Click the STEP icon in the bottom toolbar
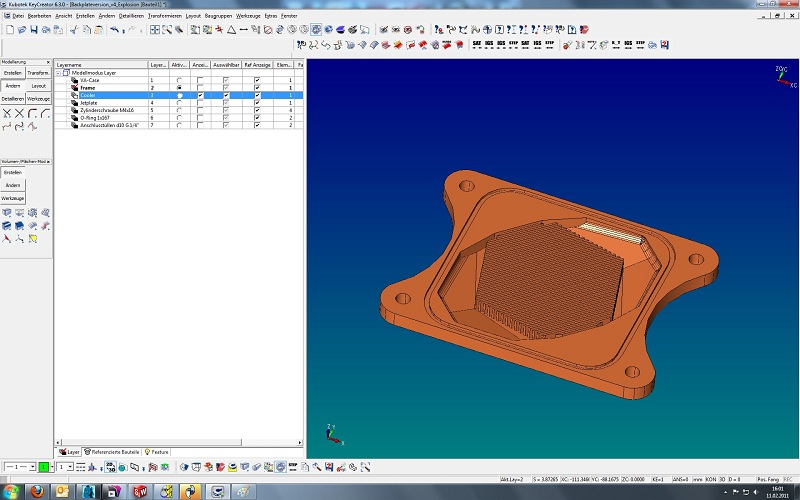The width and height of the screenshot is (800, 500). tap(293, 467)
